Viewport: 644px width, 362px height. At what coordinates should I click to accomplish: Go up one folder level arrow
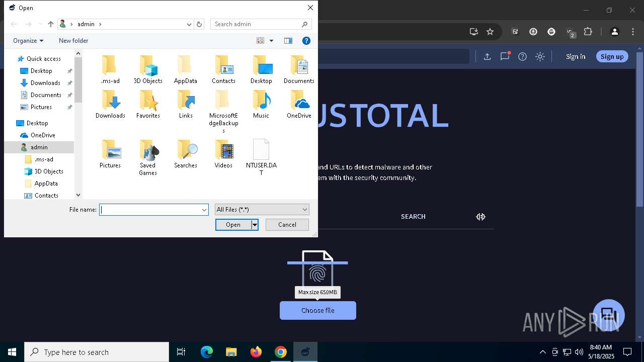click(x=50, y=24)
